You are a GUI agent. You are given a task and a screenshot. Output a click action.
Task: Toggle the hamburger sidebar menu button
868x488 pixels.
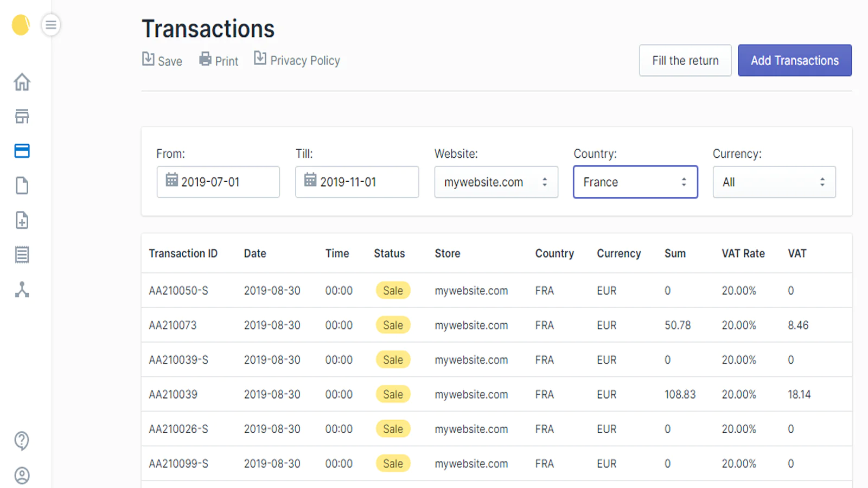50,25
